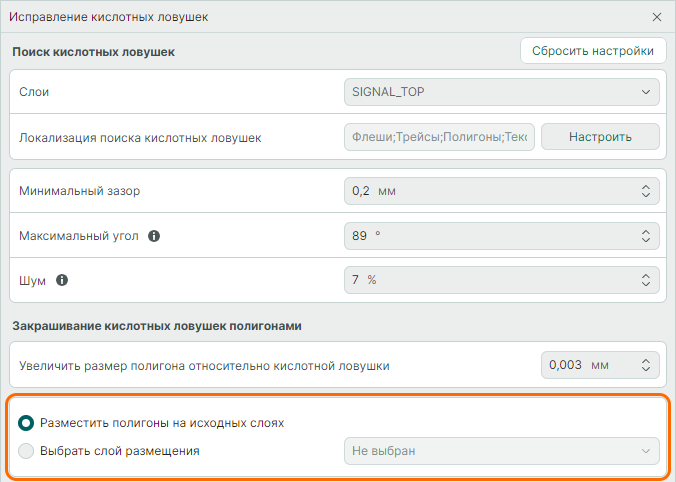The image size is (676, 482).
Task: Expand the Не выбран layer dropdown
Action: (501, 451)
